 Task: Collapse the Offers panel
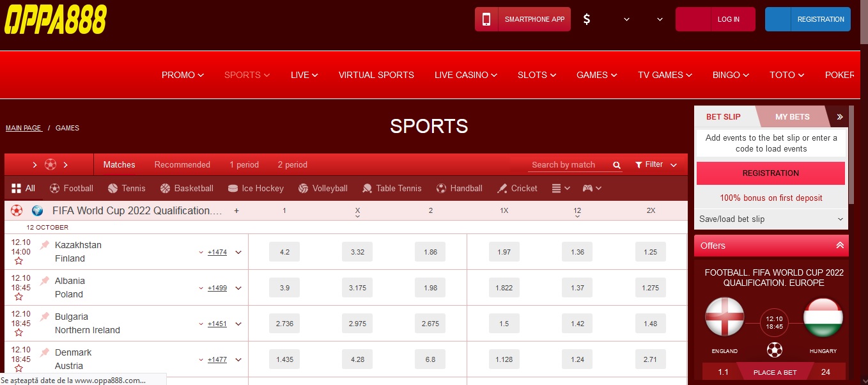[840, 246]
